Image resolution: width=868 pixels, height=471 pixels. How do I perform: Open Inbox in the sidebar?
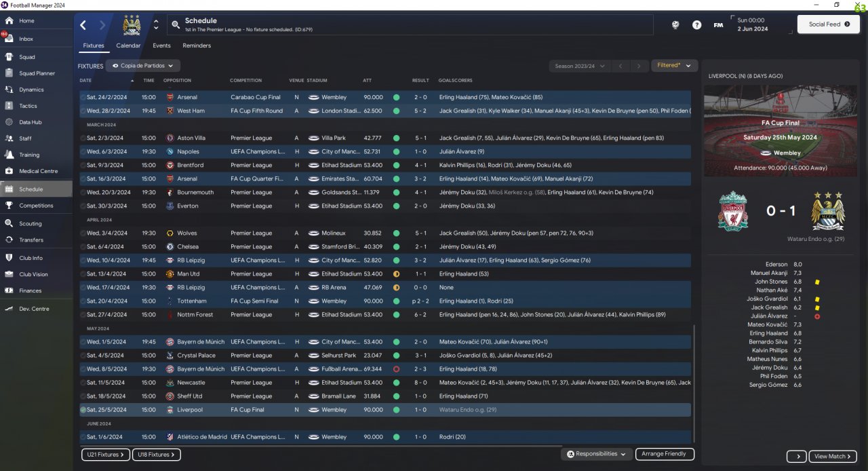(x=37, y=39)
